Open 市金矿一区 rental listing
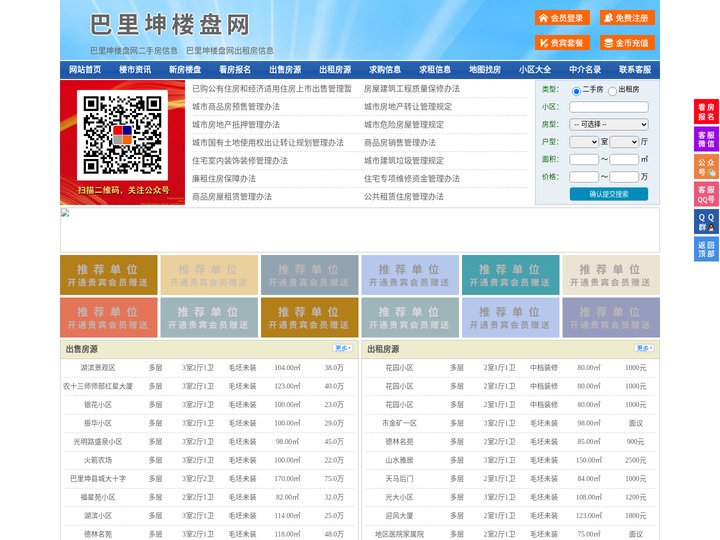The image size is (720, 540). click(399, 423)
